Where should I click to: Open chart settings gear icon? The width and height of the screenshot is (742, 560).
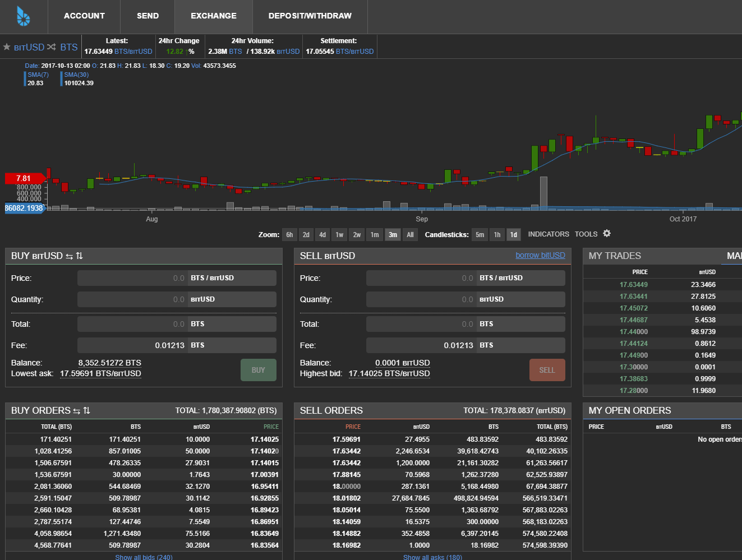click(x=607, y=234)
